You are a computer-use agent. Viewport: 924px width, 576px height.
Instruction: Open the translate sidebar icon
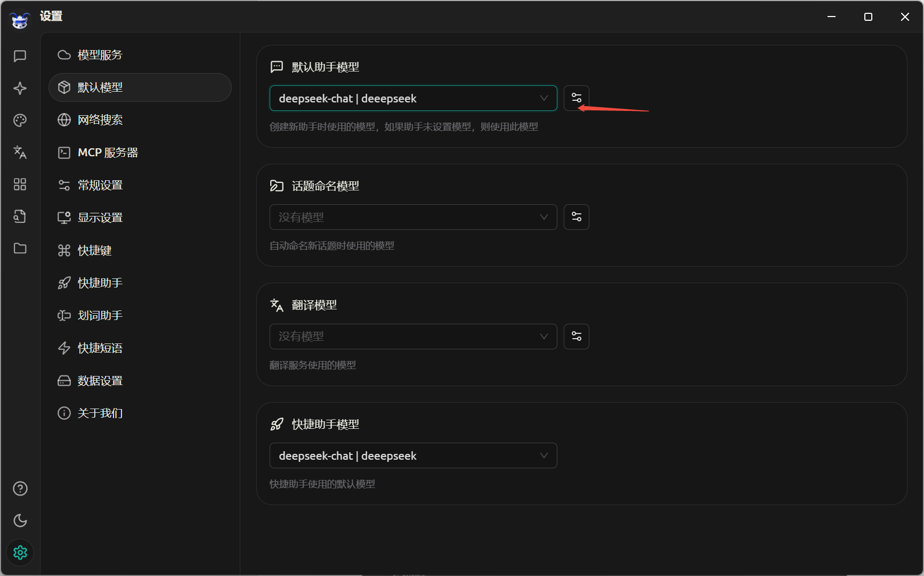point(20,152)
